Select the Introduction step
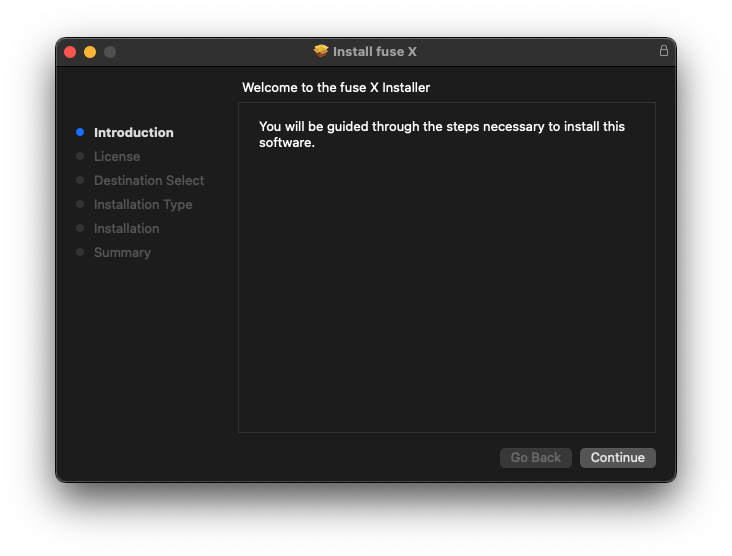The width and height of the screenshot is (732, 556). coord(134,133)
